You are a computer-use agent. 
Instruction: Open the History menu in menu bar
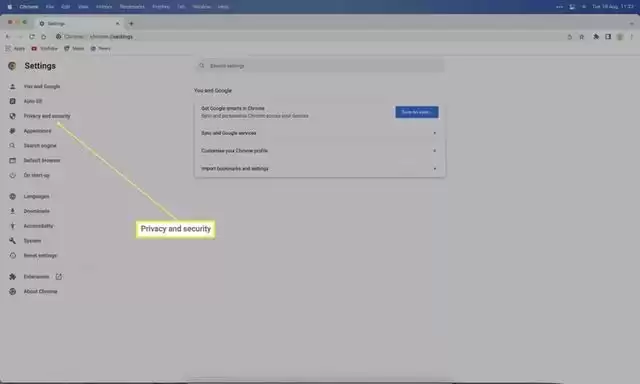point(104,7)
